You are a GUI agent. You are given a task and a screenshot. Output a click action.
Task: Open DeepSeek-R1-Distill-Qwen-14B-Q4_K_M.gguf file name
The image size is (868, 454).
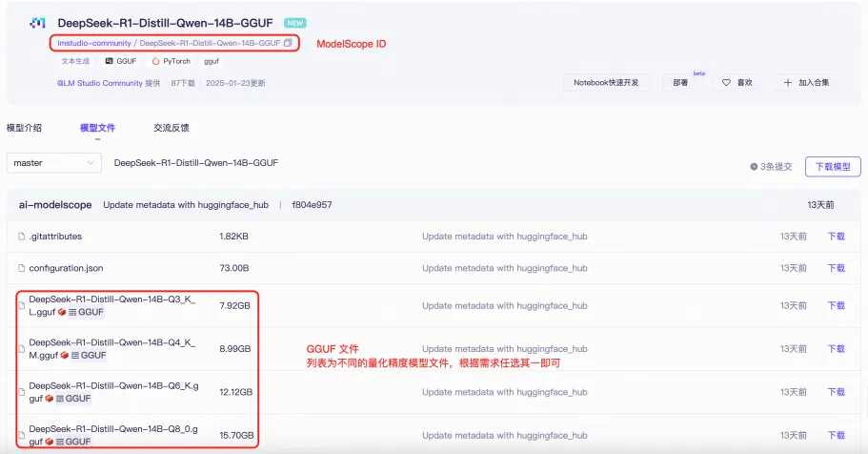coord(111,349)
